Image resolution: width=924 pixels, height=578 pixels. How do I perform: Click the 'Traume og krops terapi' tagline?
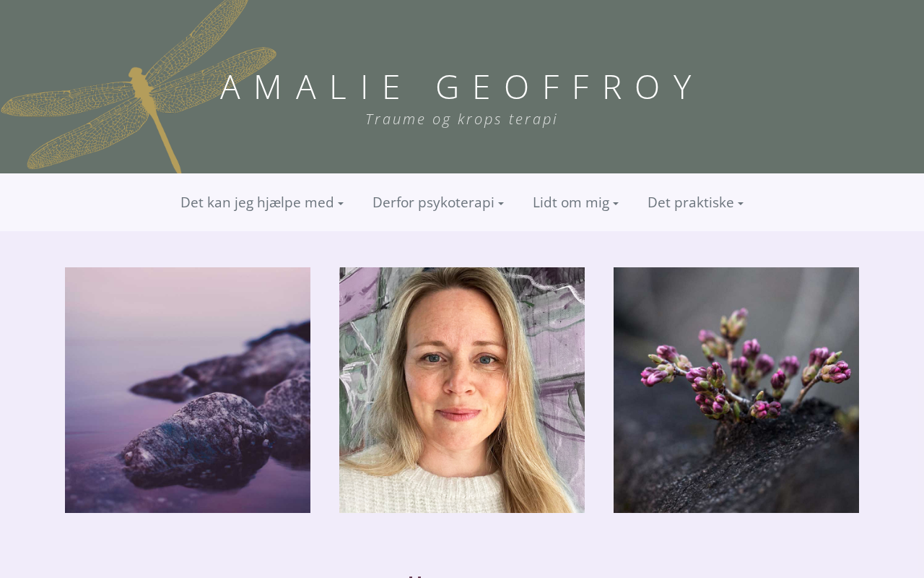[462, 119]
